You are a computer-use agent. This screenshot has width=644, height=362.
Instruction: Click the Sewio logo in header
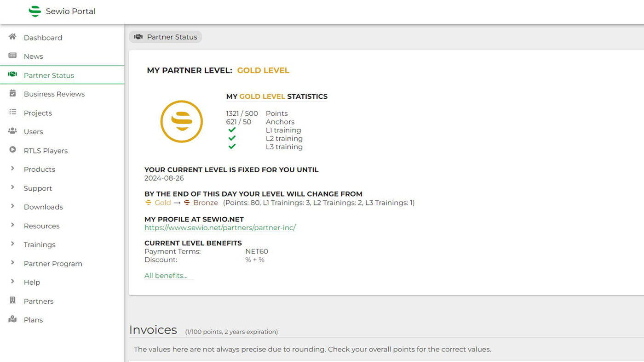coord(35,11)
